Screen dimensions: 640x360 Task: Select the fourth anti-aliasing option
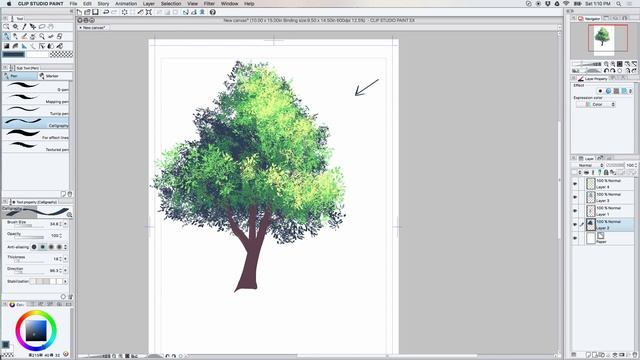[x=60, y=247]
